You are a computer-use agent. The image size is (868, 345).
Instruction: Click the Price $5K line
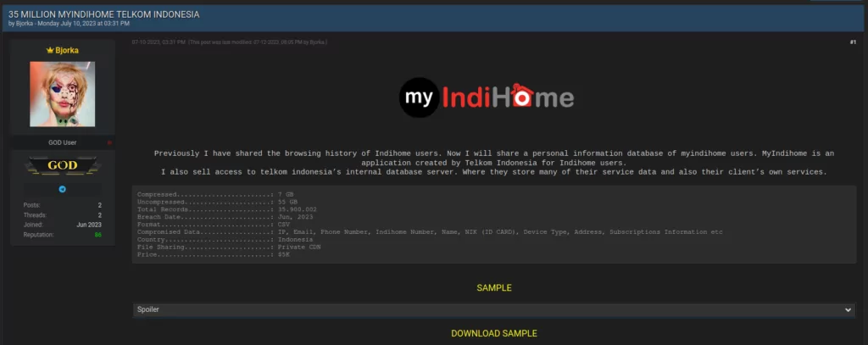213,255
